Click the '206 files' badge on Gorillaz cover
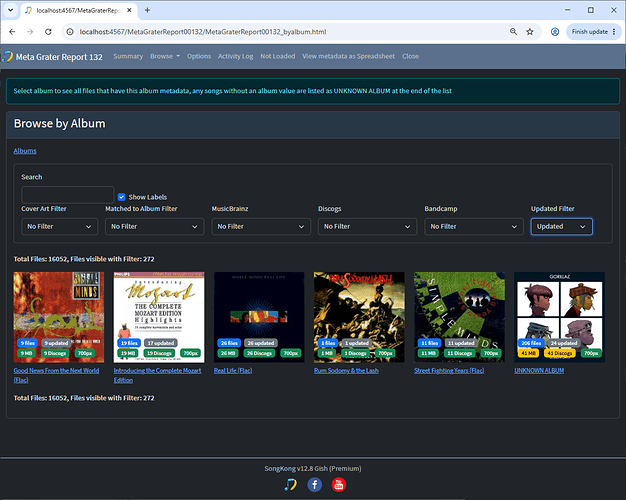This screenshot has width=626, height=500. [531, 343]
